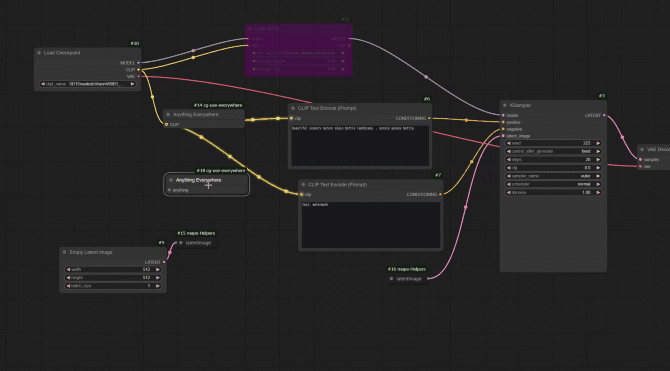Image resolution: width=670 pixels, height=371 pixels.
Task: Switch control_after_generate with its right arrow
Action: (598, 151)
